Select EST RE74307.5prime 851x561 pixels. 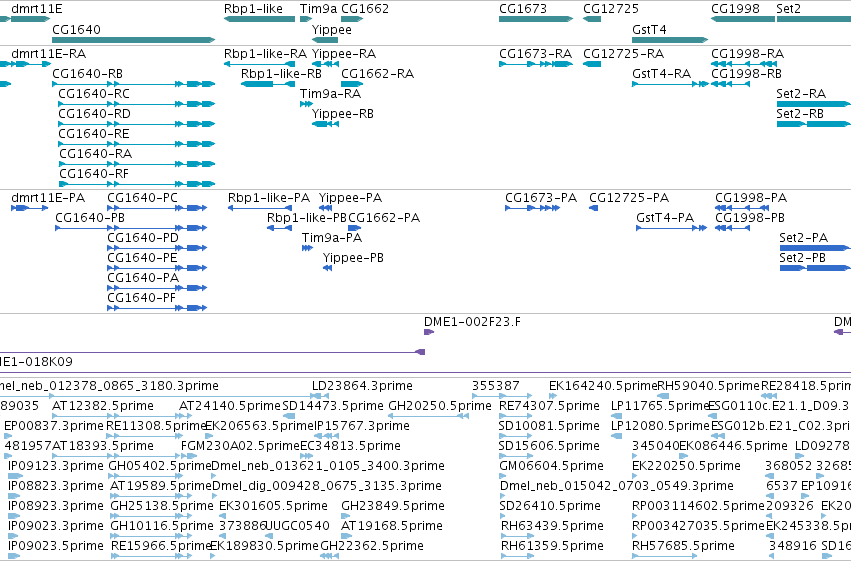point(549,406)
